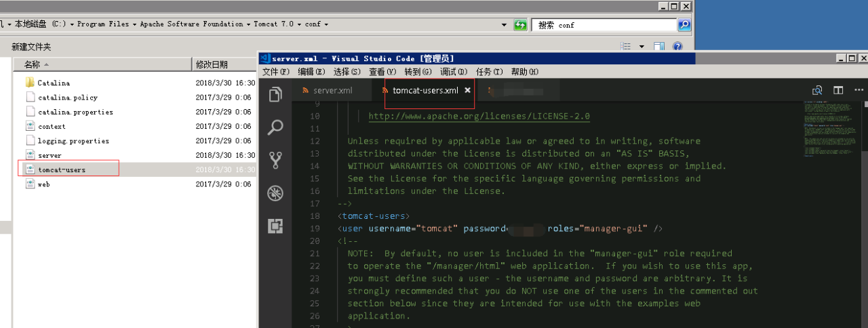The height and width of the screenshot is (328, 868).
Task: Click the 'NOTE:' comment text on line 21
Action: click(361, 253)
